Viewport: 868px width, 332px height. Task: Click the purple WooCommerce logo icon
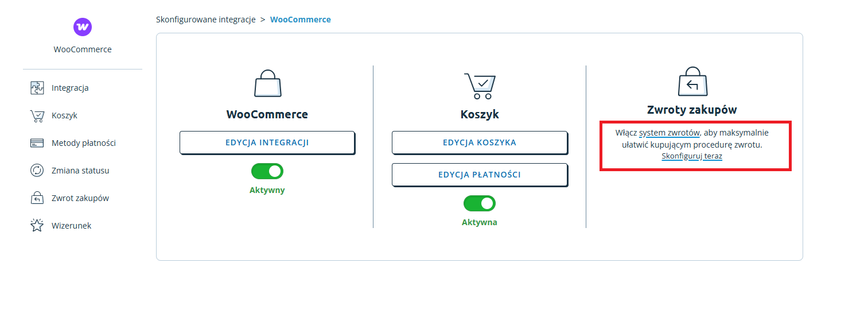pos(83,27)
